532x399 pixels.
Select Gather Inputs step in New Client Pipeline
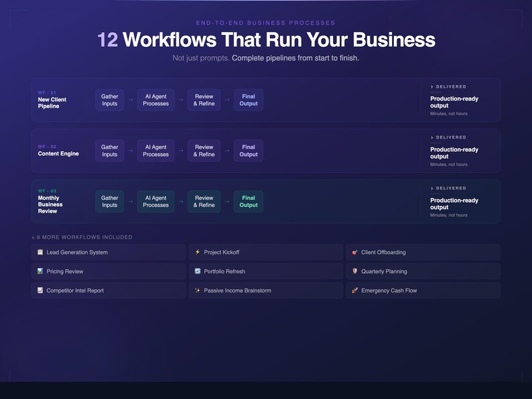(110, 100)
